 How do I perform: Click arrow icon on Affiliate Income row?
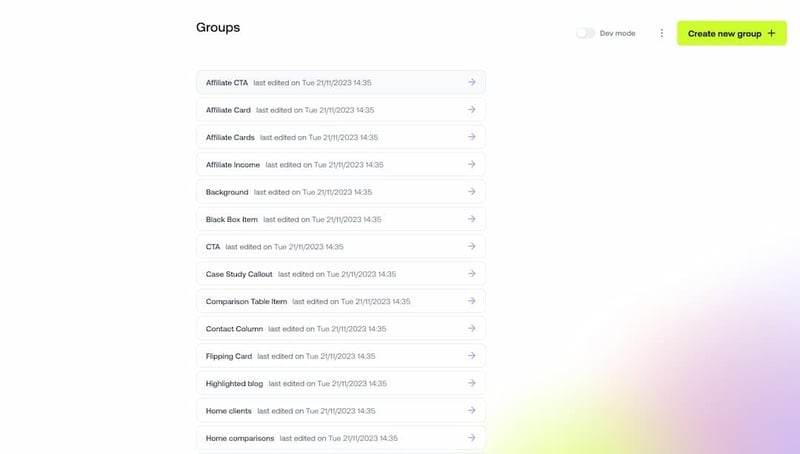tap(471, 164)
